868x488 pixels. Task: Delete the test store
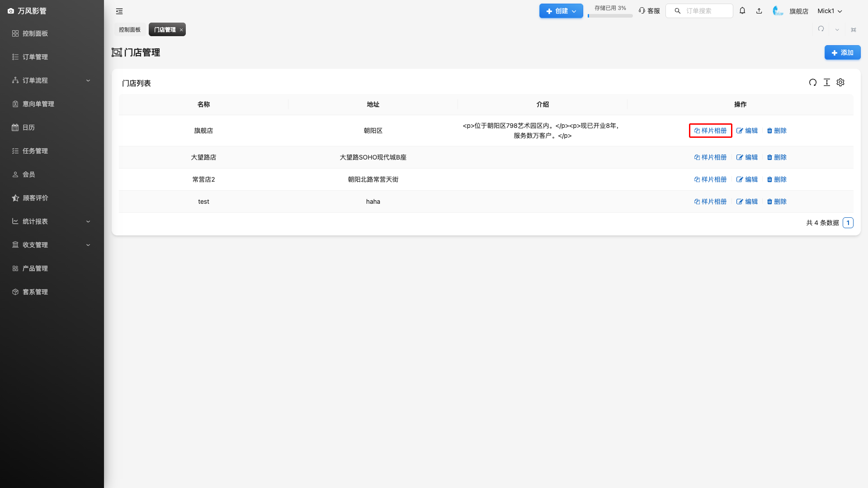click(777, 202)
